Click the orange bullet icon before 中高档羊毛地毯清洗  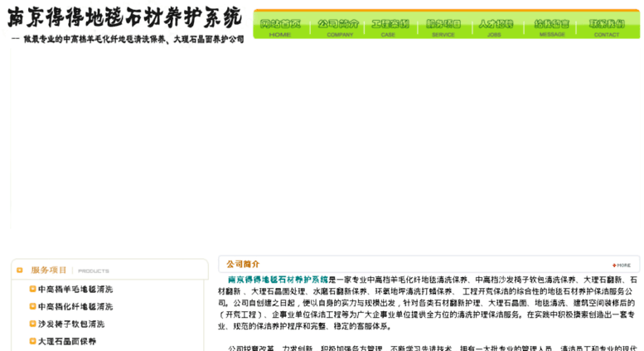tap(32, 289)
